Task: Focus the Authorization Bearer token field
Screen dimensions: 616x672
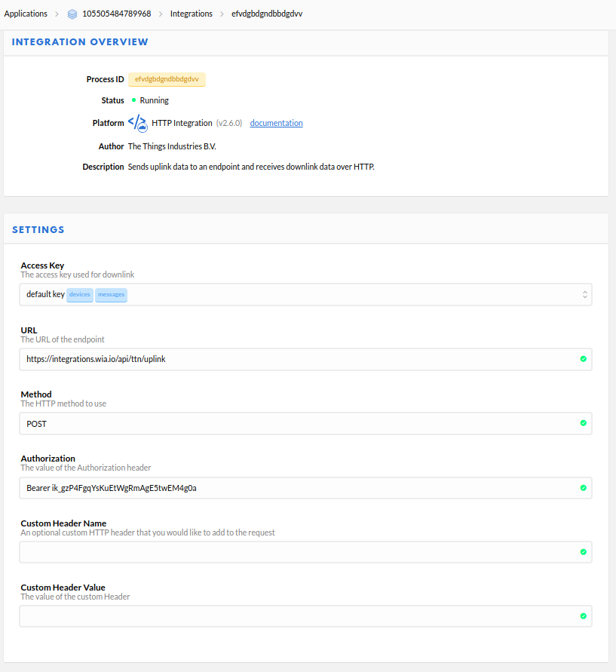Action: tap(305, 488)
